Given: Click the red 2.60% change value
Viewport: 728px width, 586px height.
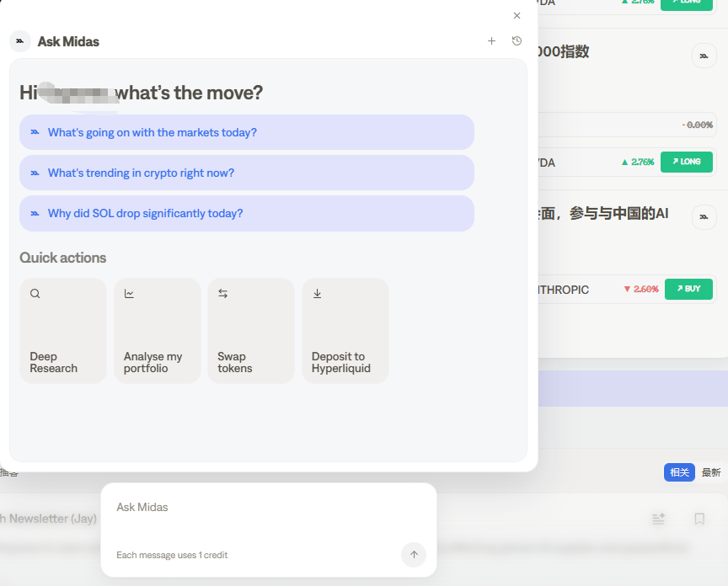Looking at the screenshot, I should pos(641,289).
